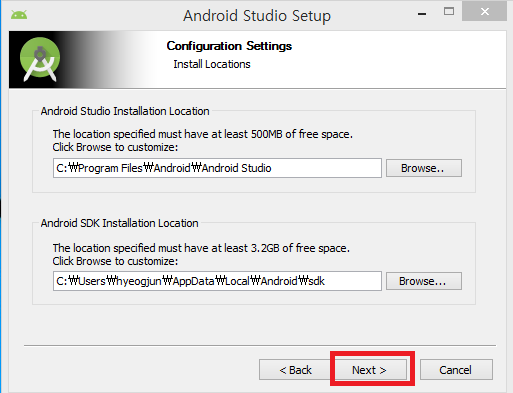
Task: Click the Android robot title bar icon
Action: point(19,15)
